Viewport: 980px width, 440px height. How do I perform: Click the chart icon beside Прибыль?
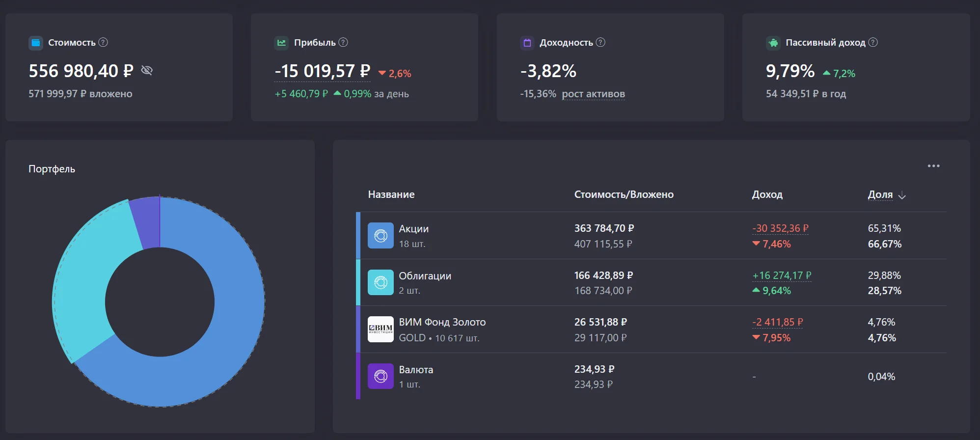click(x=281, y=43)
